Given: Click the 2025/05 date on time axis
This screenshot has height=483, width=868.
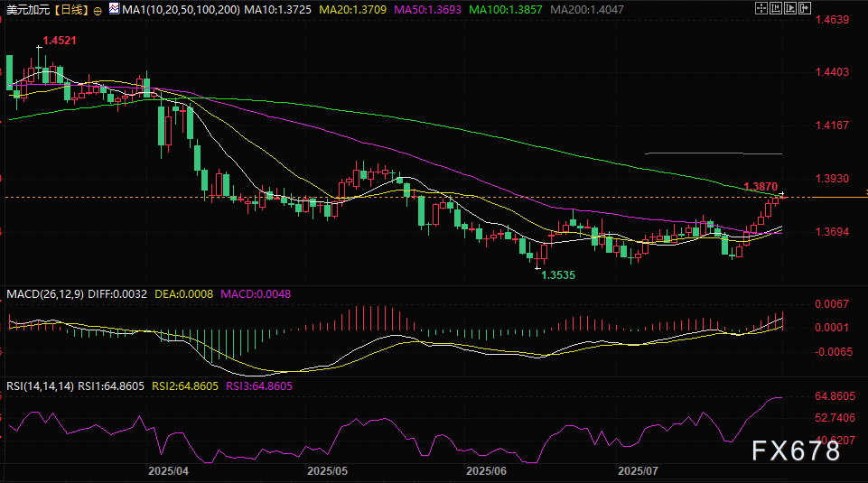Looking at the screenshot, I should 327,471.
